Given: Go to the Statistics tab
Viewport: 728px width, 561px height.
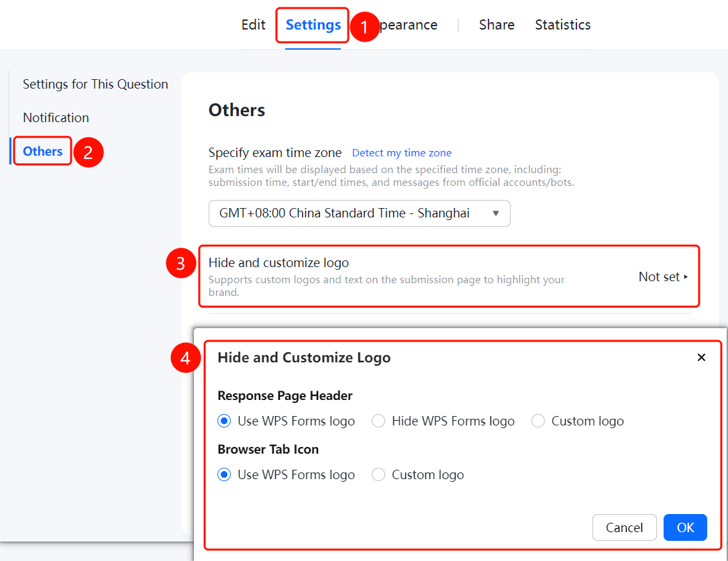Looking at the screenshot, I should [x=563, y=25].
